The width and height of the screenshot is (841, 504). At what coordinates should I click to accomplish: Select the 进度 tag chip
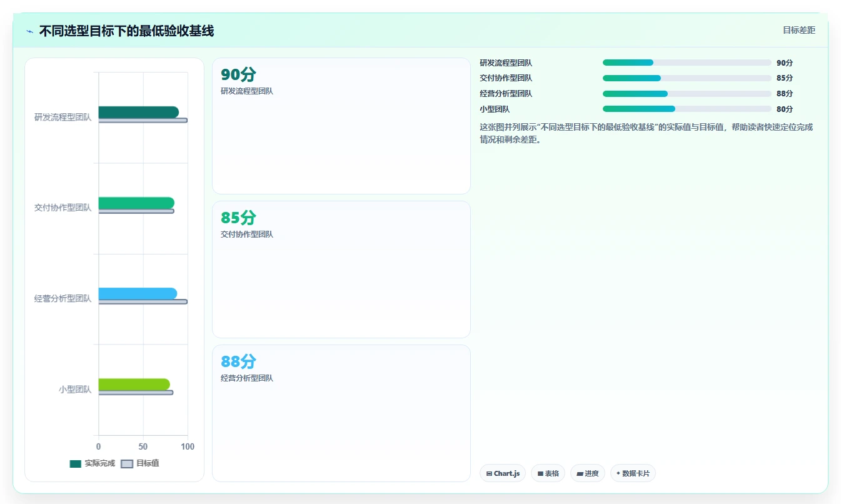[x=588, y=473]
